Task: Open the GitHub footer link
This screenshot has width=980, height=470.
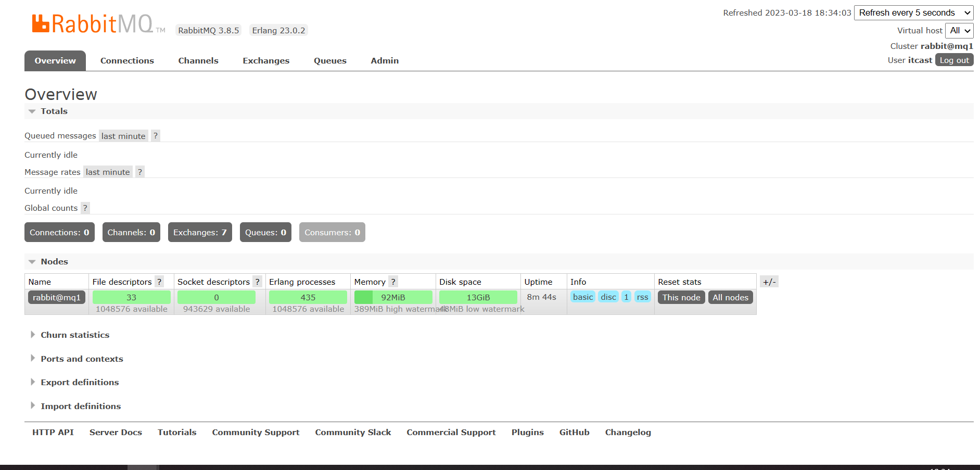Action: (x=574, y=432)
